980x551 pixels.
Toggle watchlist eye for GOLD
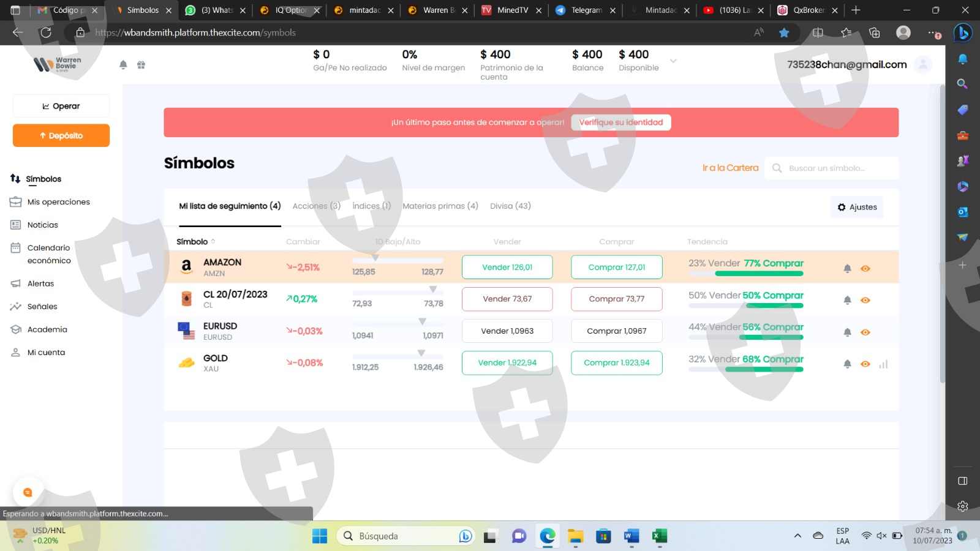coord(865,364)
